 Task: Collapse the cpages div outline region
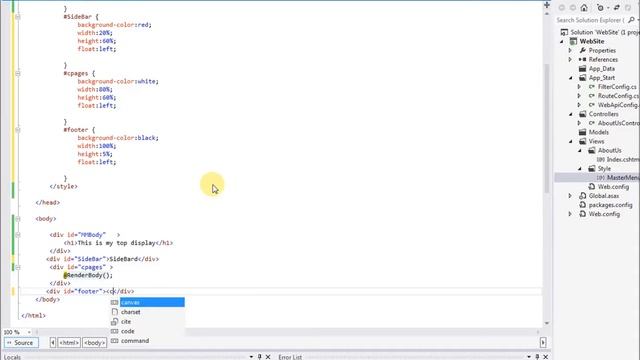click(x=18, y=267)
